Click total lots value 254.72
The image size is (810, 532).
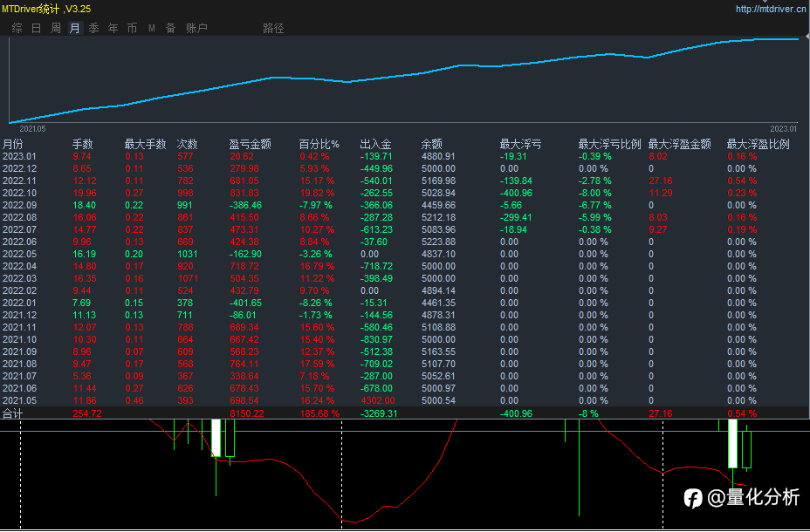pyautogui.click(x=87, y=414)
